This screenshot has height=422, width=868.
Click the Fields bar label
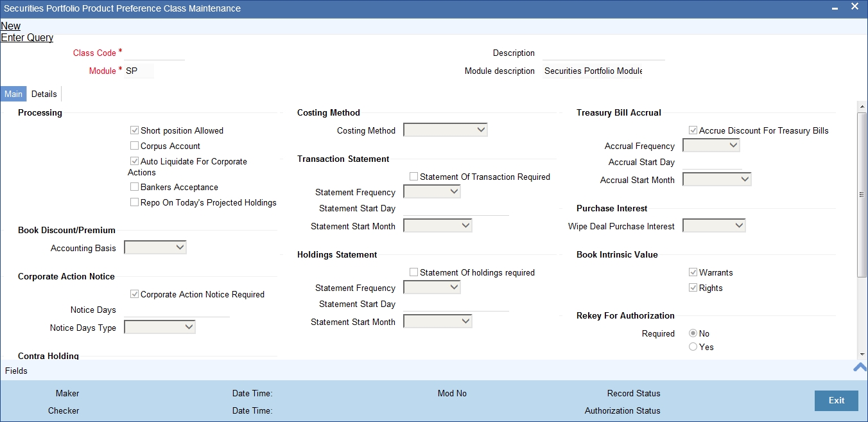coord(16,371)
